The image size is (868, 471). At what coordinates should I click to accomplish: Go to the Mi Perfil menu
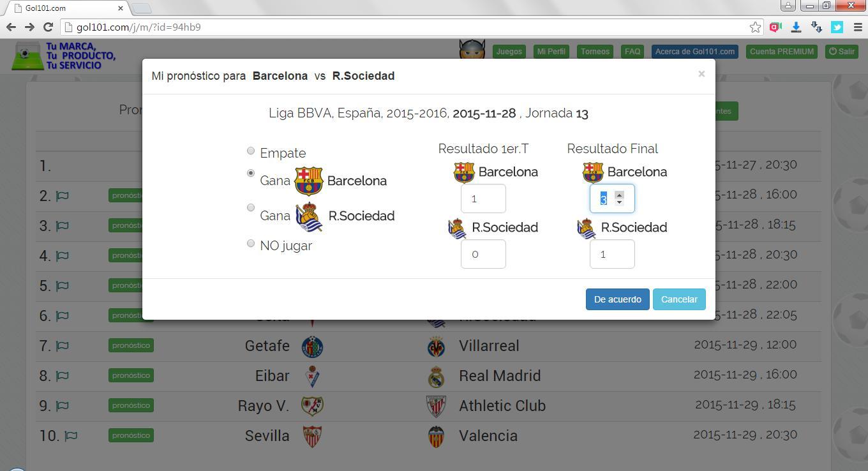[x=551, y=52]
